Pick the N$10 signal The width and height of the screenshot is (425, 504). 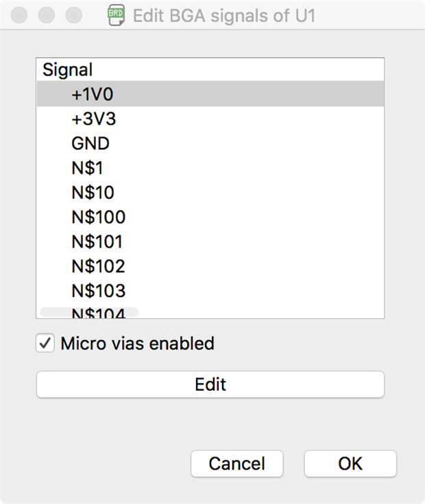93,193
